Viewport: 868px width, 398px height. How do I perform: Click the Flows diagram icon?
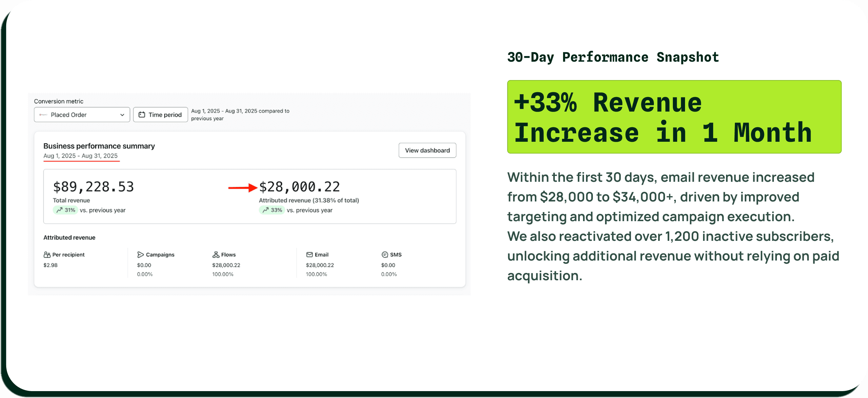point(216,255)
